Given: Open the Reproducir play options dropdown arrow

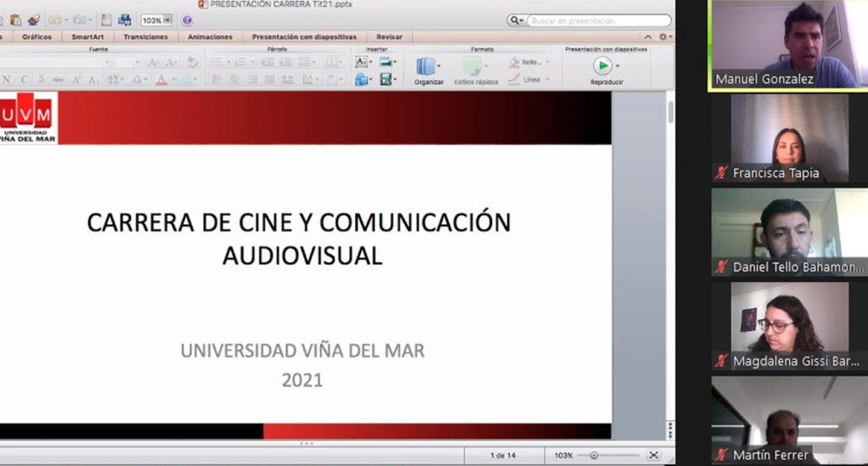Looking at the screenshot, I should 617,66.
